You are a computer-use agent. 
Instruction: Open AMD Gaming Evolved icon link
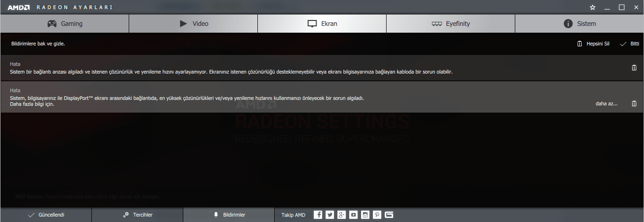pyautogui.click(x=389, y=215)
